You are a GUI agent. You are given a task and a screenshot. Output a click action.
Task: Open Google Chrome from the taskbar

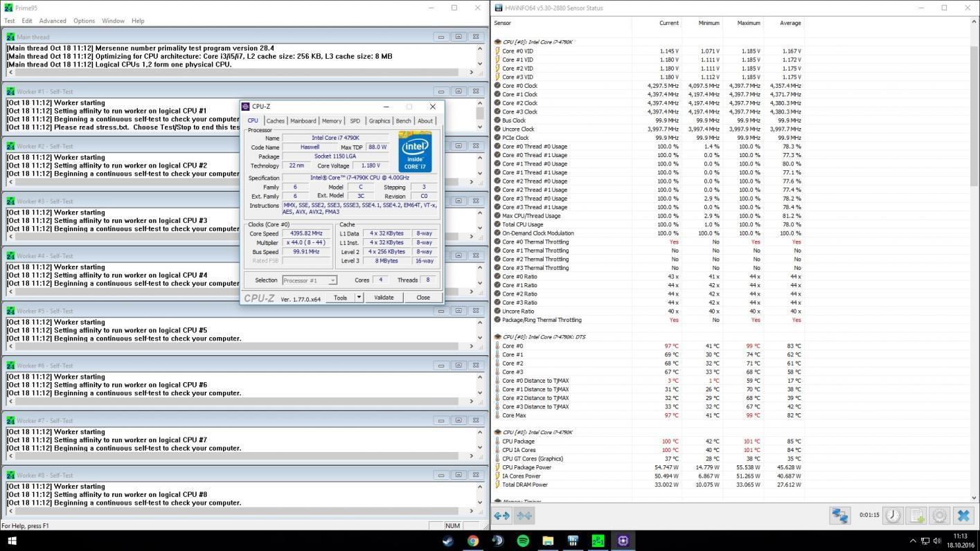pyautogui.click(x=473, y=541)
